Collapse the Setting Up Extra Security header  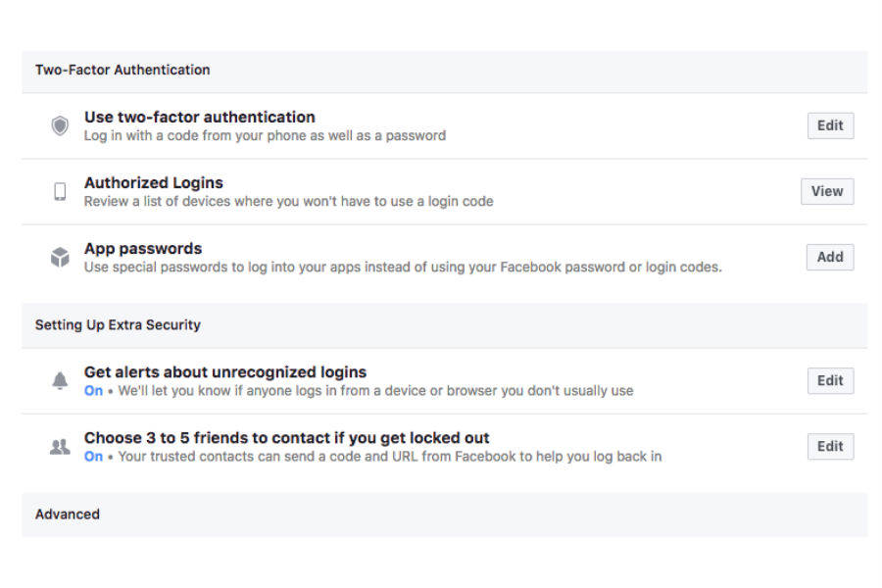[x=118, y=324]
